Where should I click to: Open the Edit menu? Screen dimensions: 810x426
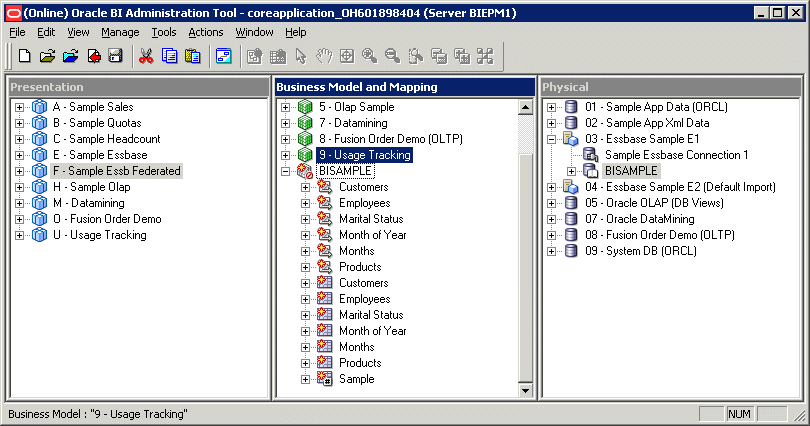[46, 32]
